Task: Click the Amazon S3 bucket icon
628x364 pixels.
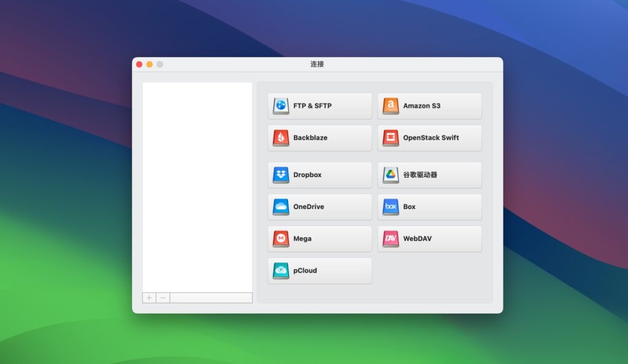Action: (x=391, y=105)
